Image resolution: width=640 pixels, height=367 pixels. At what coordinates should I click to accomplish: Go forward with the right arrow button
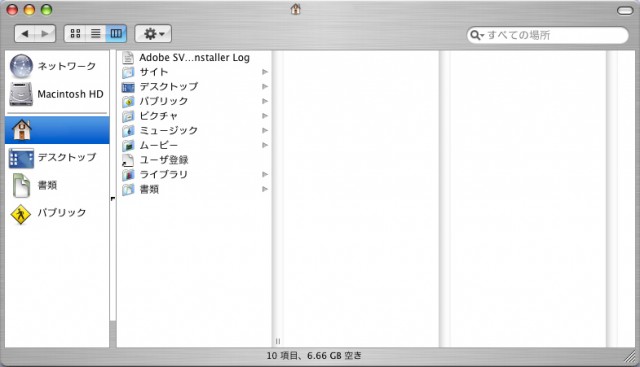45,33
